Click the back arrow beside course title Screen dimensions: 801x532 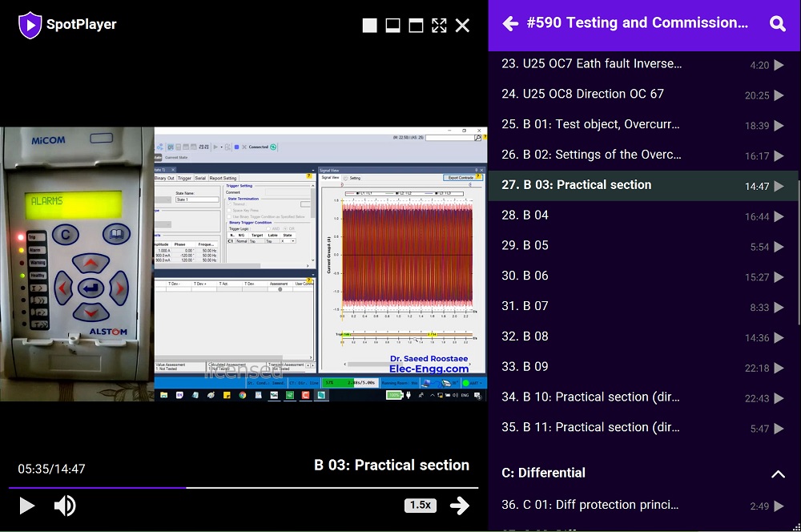pos(510,24)
